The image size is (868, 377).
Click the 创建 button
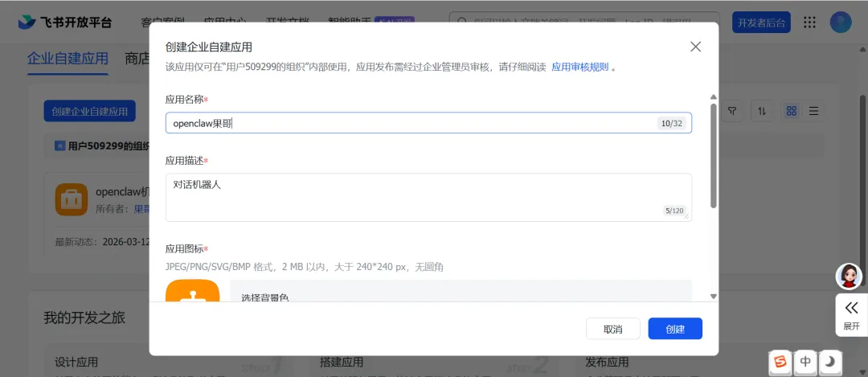point(675,329)
